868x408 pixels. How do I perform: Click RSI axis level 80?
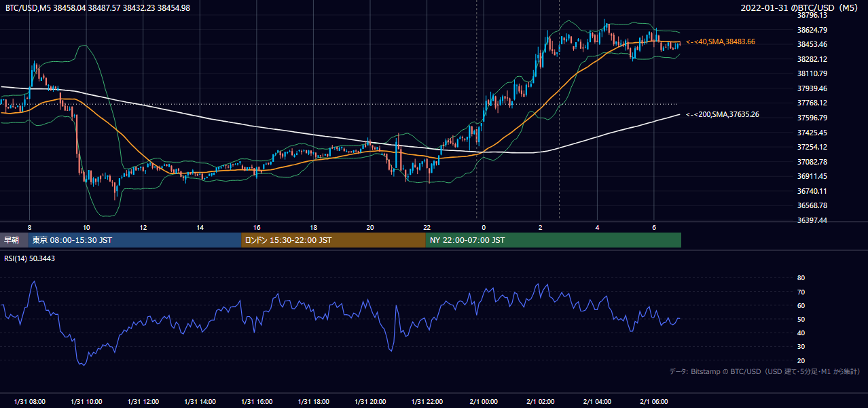[x=801, y=278]
